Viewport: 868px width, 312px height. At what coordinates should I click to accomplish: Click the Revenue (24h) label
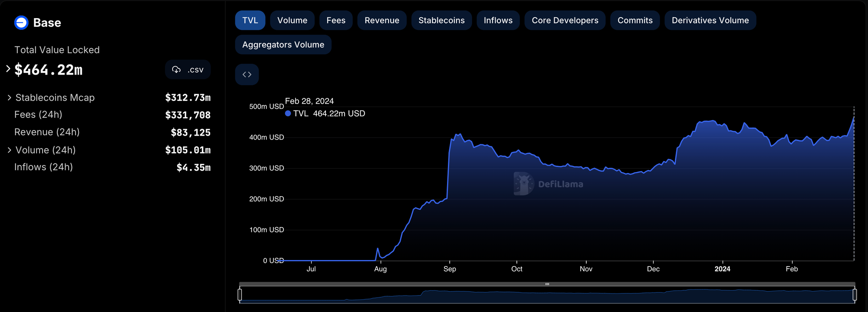[x=47, y=132]
